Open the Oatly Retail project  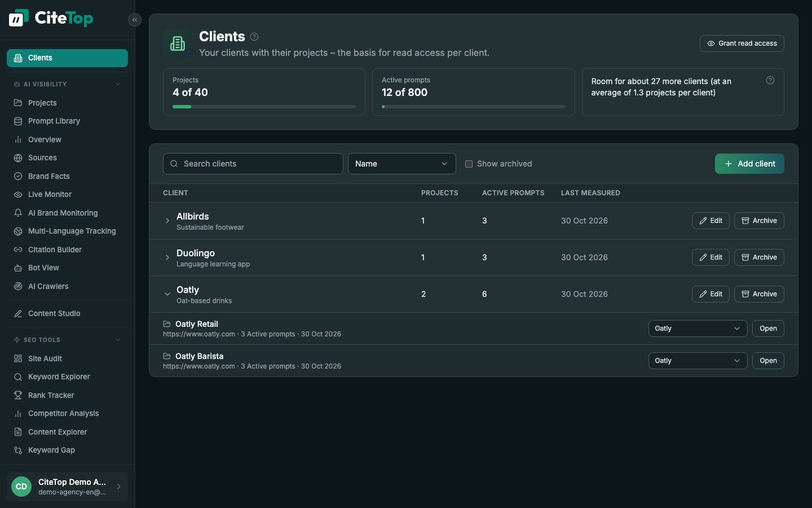(x=768, y=329)
